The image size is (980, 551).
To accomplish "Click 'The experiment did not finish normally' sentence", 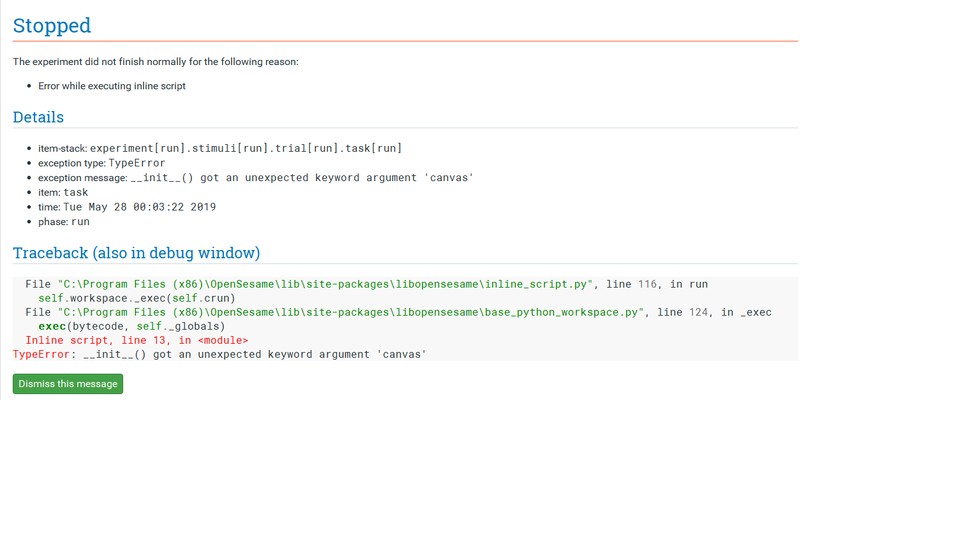I will (156, 62).
